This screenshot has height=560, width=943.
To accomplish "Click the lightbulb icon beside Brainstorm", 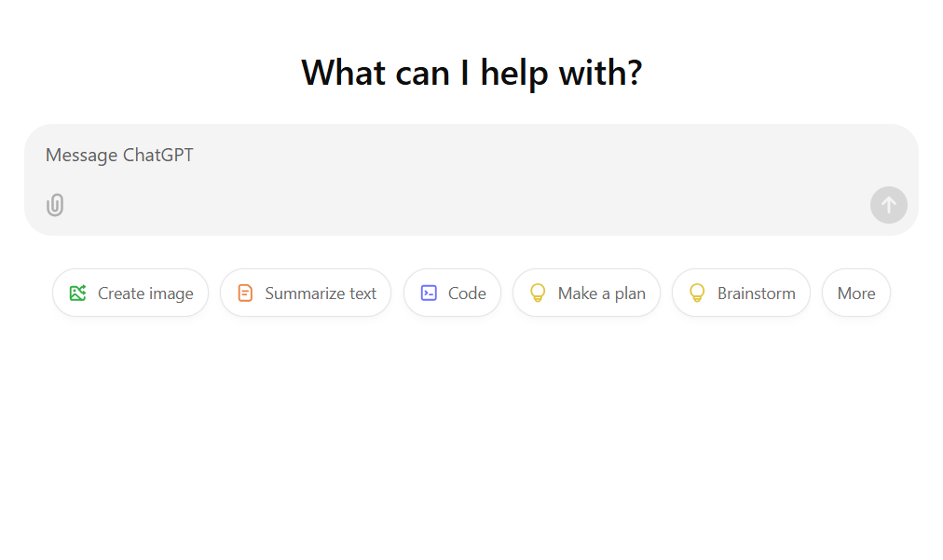I will (x=697, y=294).
